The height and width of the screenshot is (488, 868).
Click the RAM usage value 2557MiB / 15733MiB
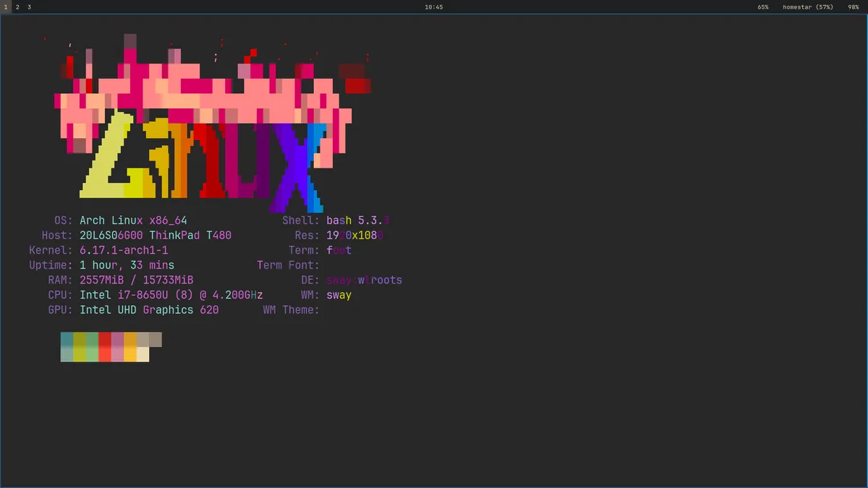tap(136, 280)
